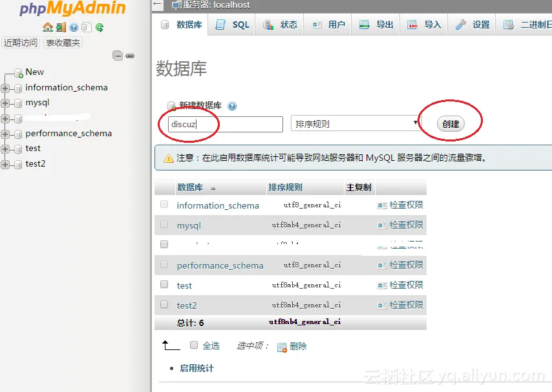The height and width of the screenshot is (392, 552).
Task: Click back arrow beside server localhost
Action: pyautogui.click(x=157, y=5)
